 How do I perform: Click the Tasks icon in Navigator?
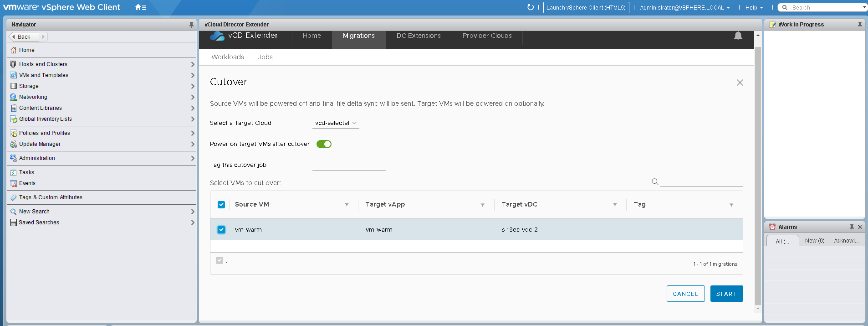(x=13, y=172)
